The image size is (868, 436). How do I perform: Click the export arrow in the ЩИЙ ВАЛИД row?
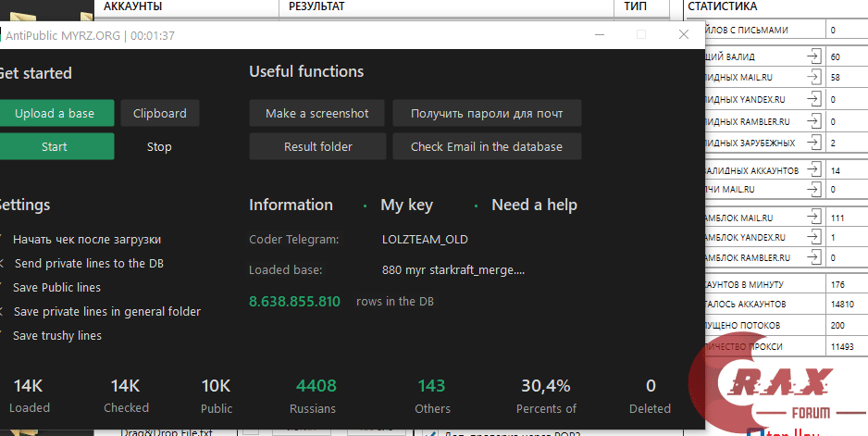point(812,56)
